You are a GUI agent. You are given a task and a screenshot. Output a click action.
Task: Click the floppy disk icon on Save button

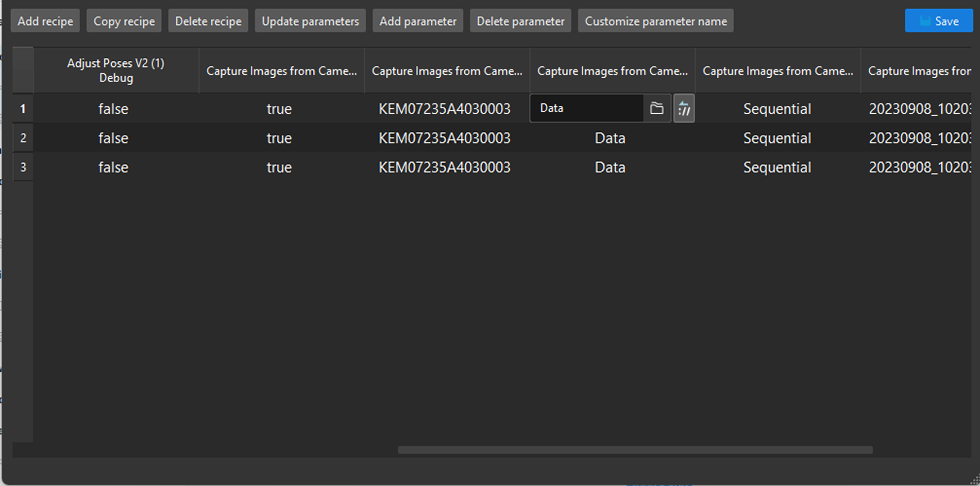[x=925, y=20]
